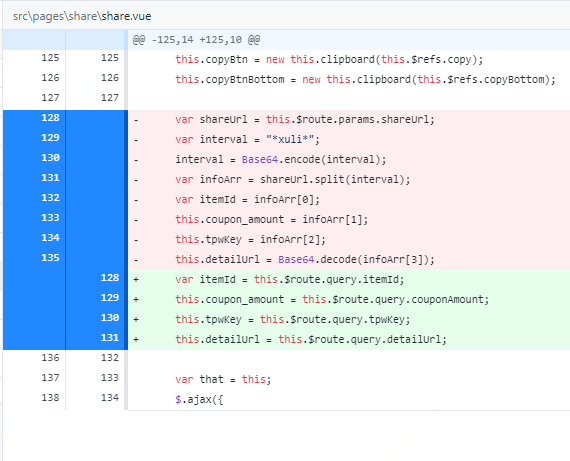Click the this.copyBtnBottom assignment line
Image resolution: width=570 pixels, height=461 pixels.
click(365, 79)
